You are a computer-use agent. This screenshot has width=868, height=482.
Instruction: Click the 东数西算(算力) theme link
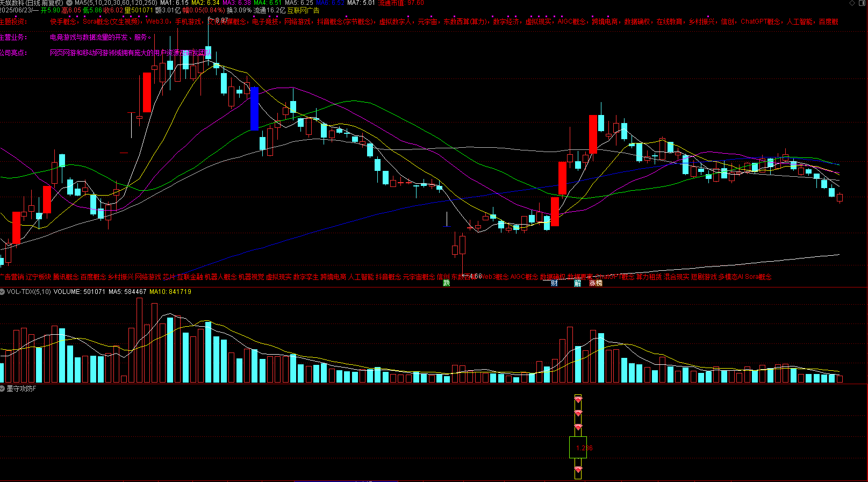tap(465, 22)
